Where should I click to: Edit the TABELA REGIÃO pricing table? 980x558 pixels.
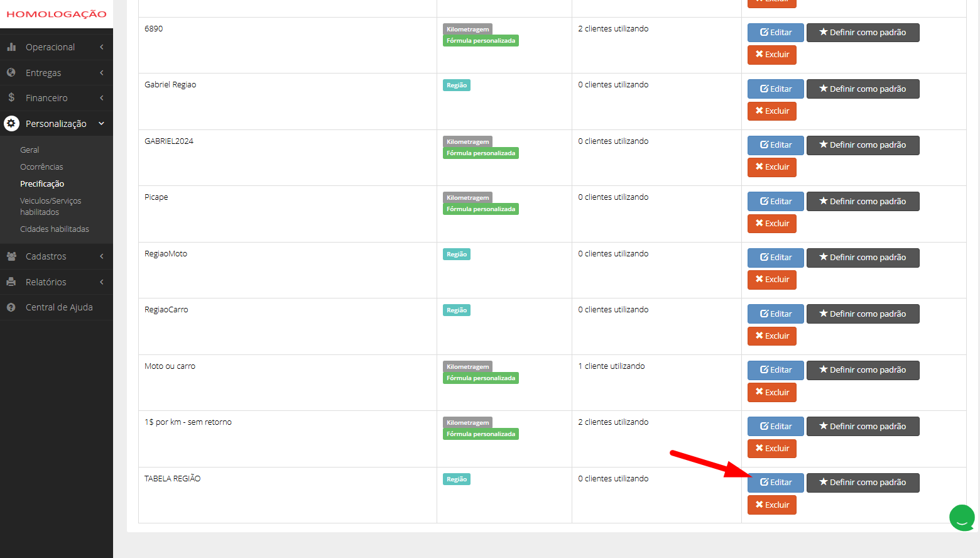(775, 483)
